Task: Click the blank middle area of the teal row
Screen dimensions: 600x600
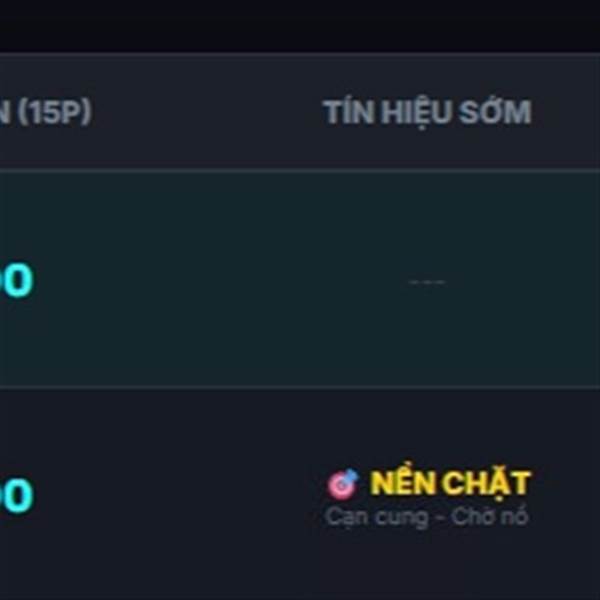Action: coord(200,282)
